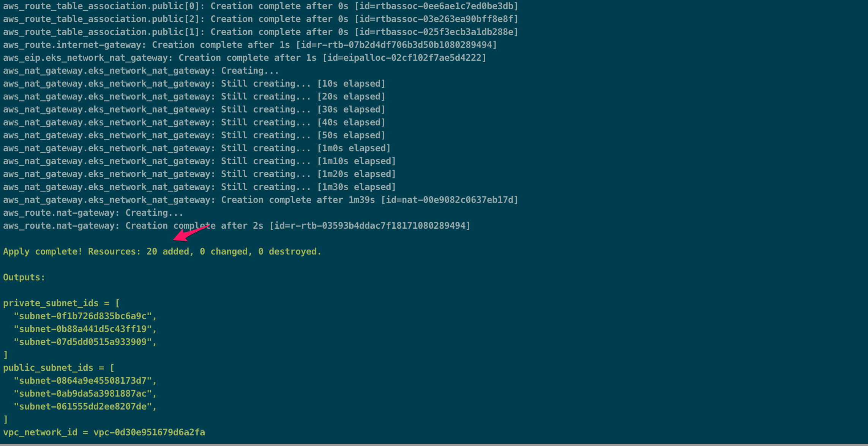
Task: Click the '[1m30s elapsed]' status text
Action: click(357, 187)
